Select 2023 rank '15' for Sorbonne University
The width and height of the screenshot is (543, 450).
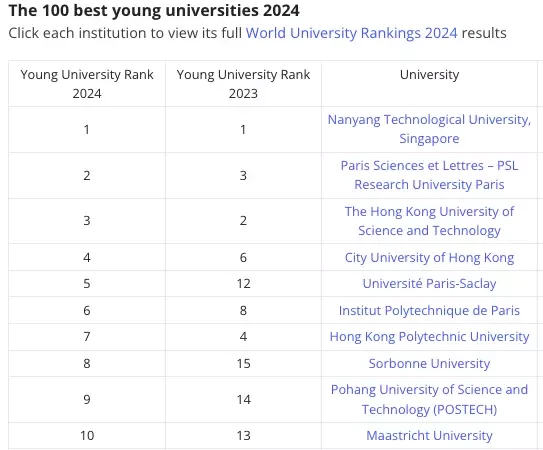tap(243, 363)
